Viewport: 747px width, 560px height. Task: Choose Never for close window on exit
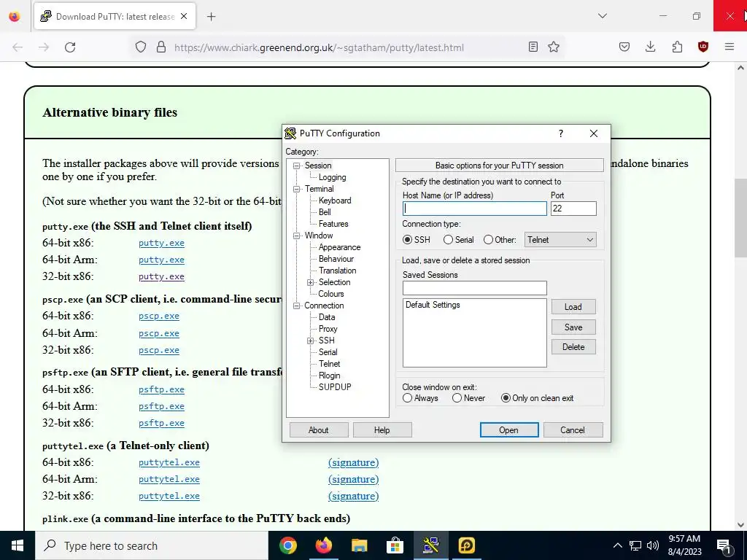click(x=457, y=397)
